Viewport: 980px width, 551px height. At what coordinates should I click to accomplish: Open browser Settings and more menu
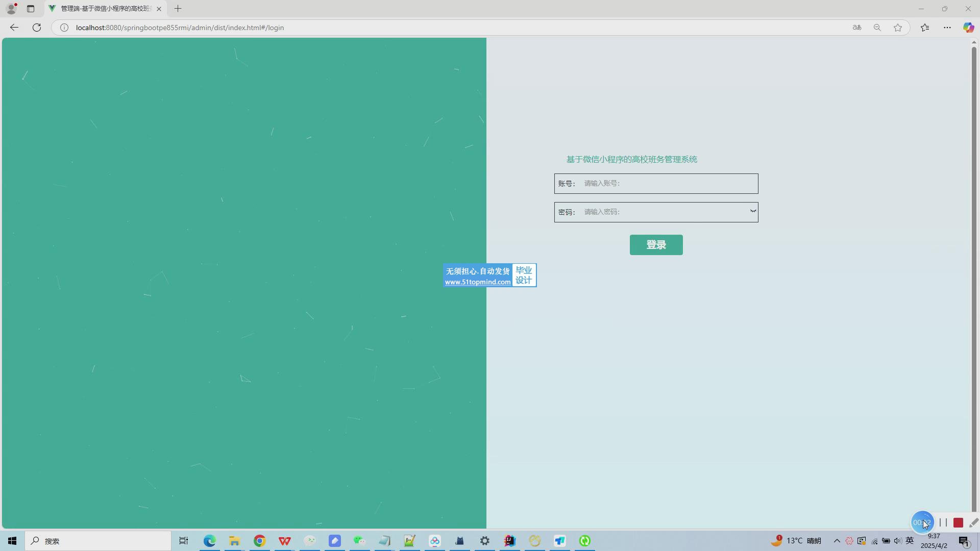point(947,28)
